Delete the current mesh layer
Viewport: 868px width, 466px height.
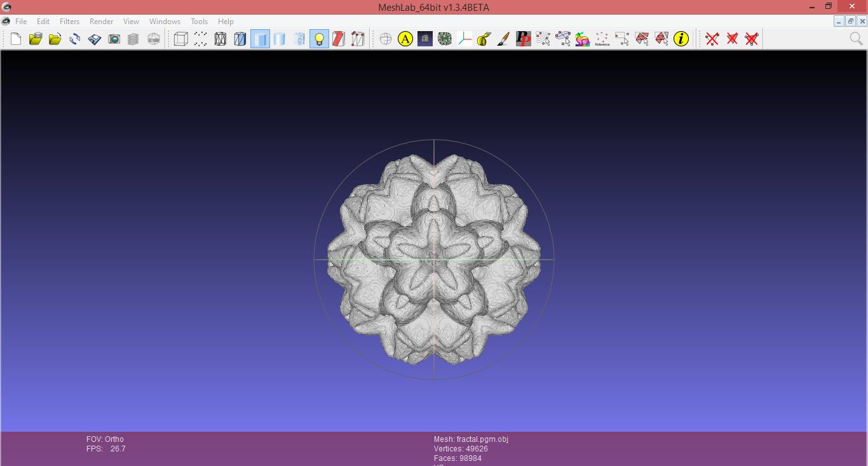(x=712, y=39)
